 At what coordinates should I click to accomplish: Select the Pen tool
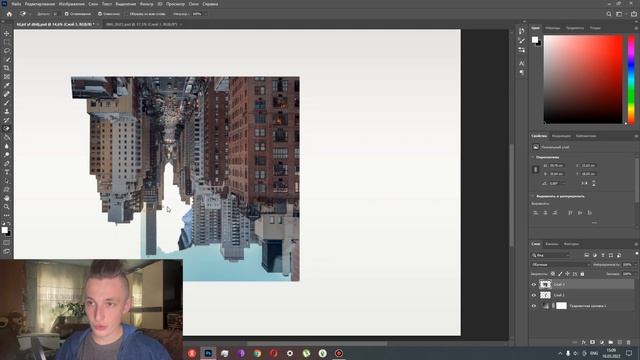7,163
